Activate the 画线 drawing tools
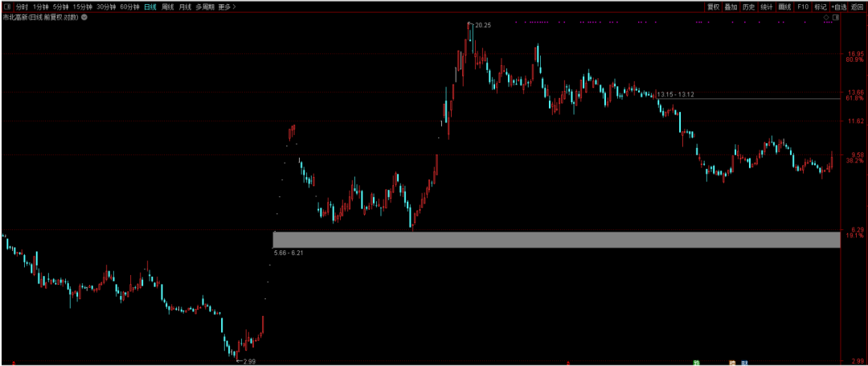 click(784, 7)
